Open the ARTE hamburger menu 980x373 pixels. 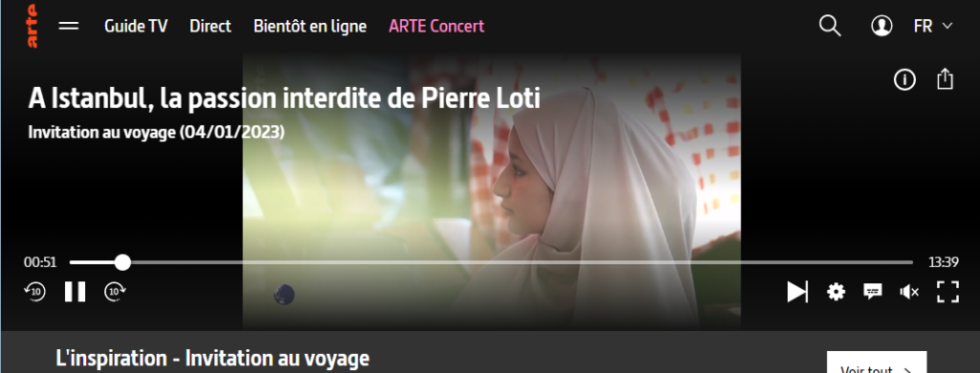(x=69, y=26)
